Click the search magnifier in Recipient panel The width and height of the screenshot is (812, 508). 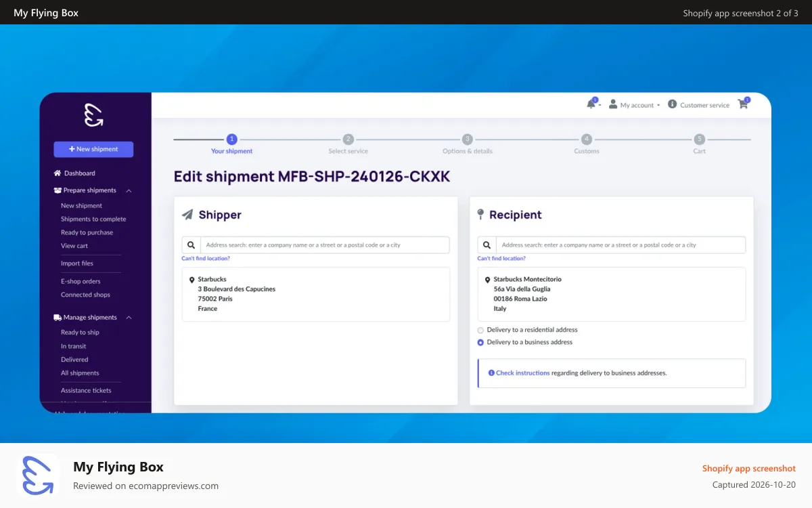point(487,245)
